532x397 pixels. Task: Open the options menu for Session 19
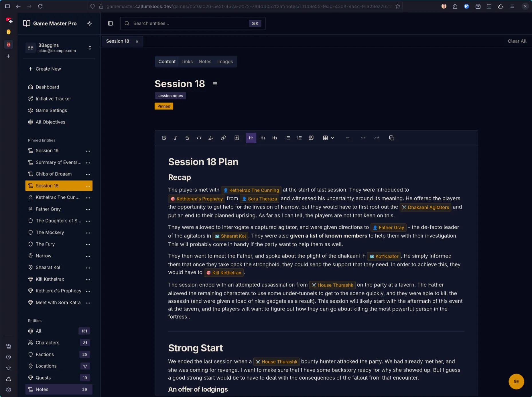click(88, 151)
